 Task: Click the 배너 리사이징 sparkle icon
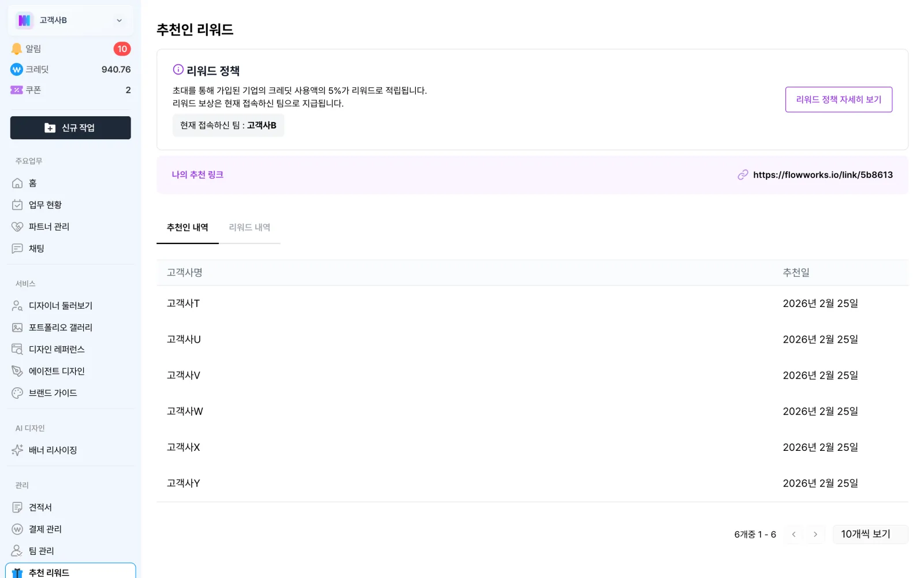click(x=17, y=450)
